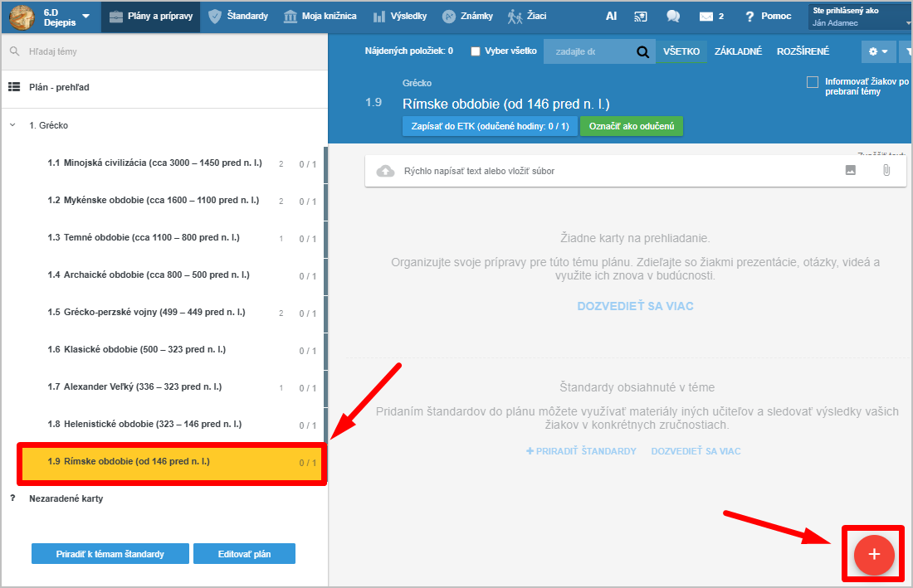The height and width of the screenshot is (588, 913).
Task: Click the insert image icon
Action: point(850,170)
